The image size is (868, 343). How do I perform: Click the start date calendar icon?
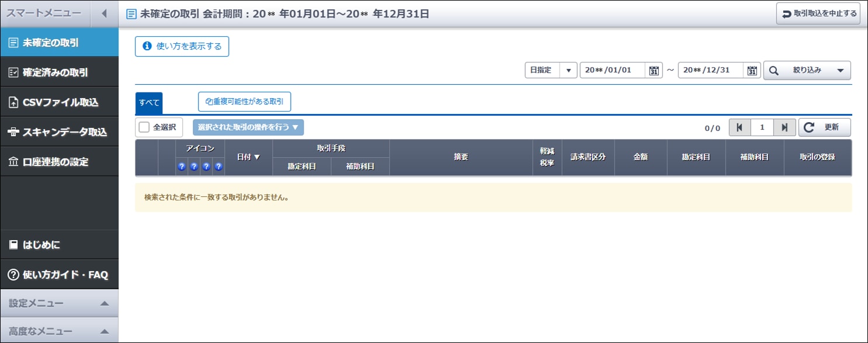654,70
